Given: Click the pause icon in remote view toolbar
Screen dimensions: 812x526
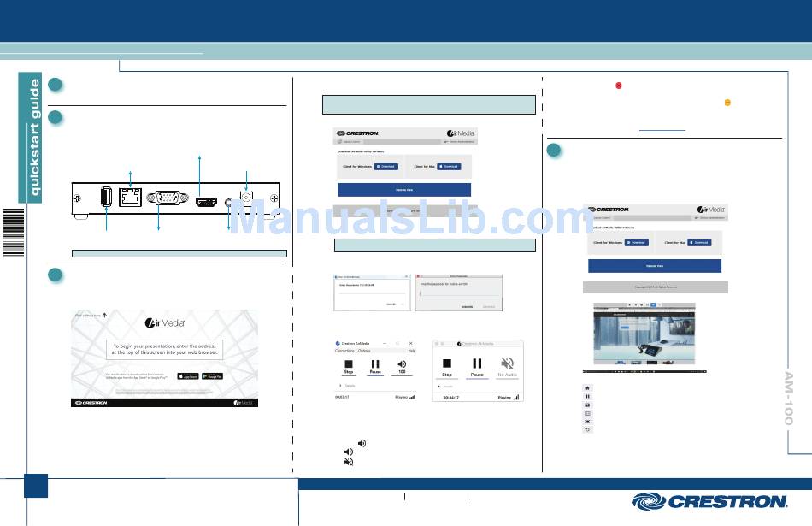Looking at the screenshot, I should [x=587, y=397].
